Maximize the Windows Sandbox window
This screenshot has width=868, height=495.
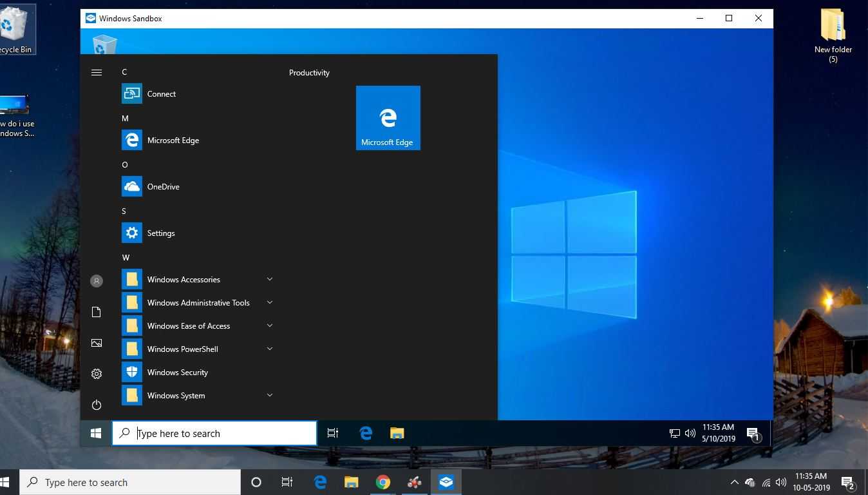[729, 18]
